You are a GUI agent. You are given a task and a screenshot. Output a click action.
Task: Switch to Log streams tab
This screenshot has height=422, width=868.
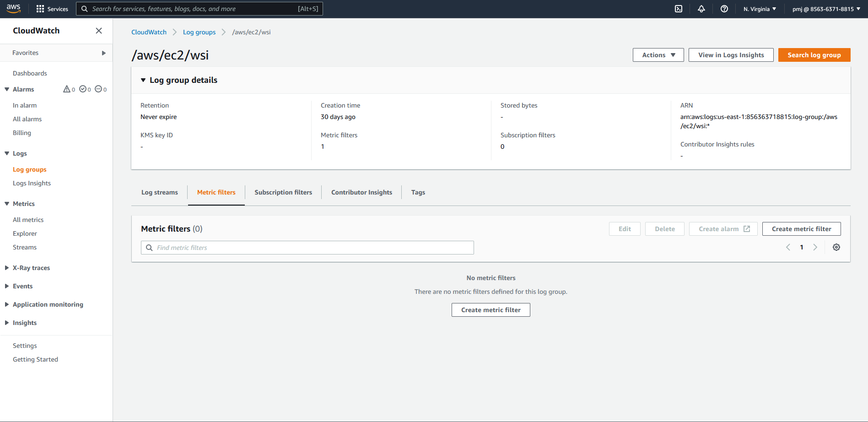[x=160, y=192]
